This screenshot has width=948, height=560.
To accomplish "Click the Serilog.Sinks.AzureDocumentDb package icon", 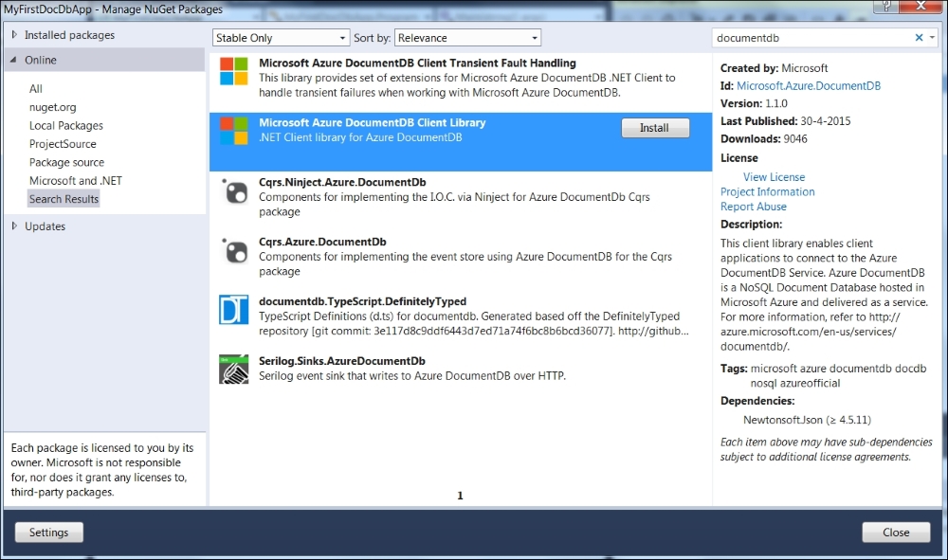I will 233,370.
